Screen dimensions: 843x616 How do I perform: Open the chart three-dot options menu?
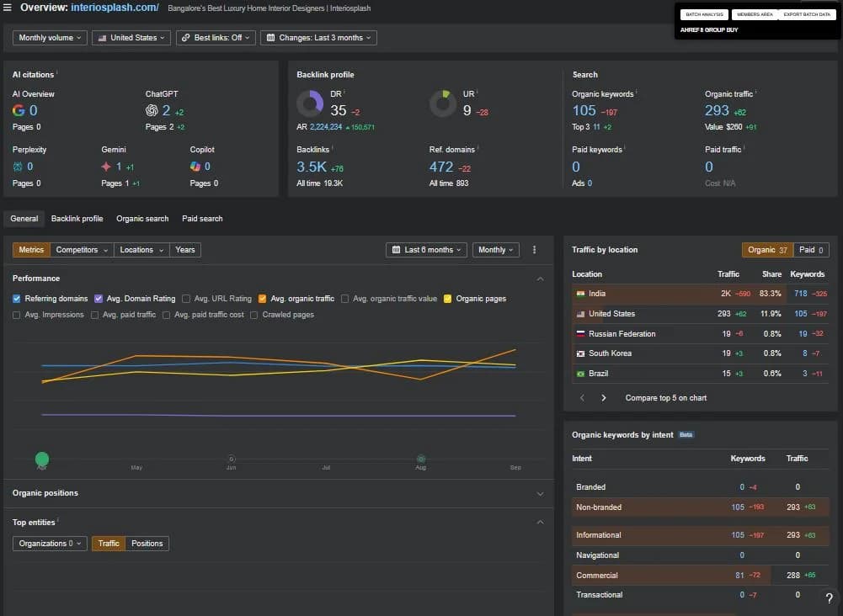click(x=534, y=250)
